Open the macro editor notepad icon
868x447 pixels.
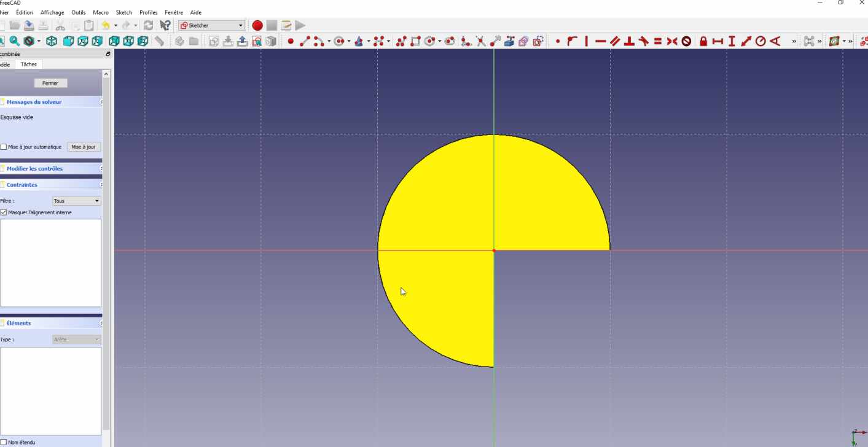tap(286, 25)
